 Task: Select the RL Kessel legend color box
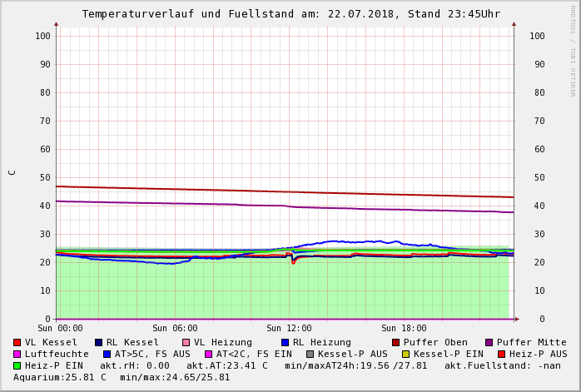click(x=98, y=342)
